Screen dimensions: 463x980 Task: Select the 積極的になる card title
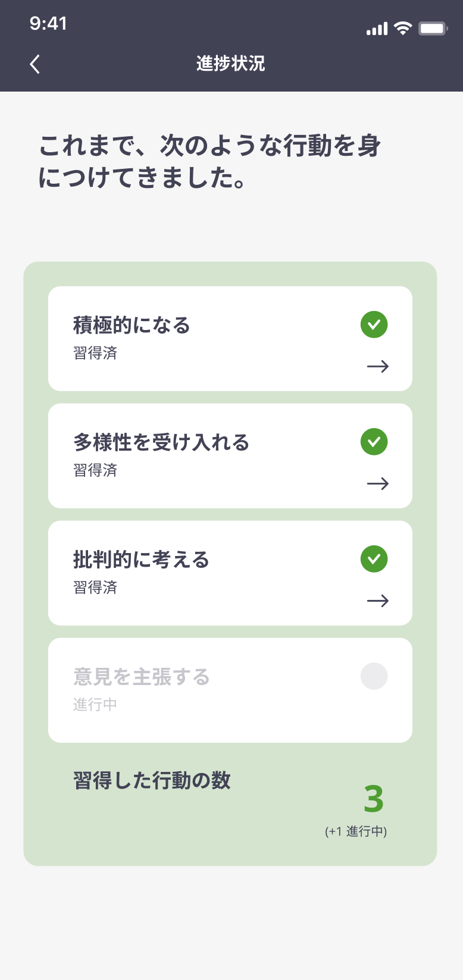tap(132, 325)
